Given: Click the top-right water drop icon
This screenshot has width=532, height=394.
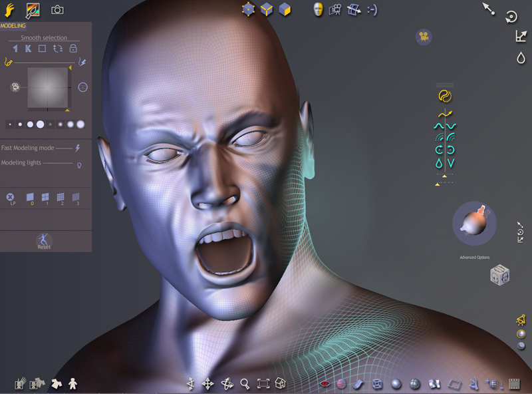Looking at the screenshot, I should point(521,58).
